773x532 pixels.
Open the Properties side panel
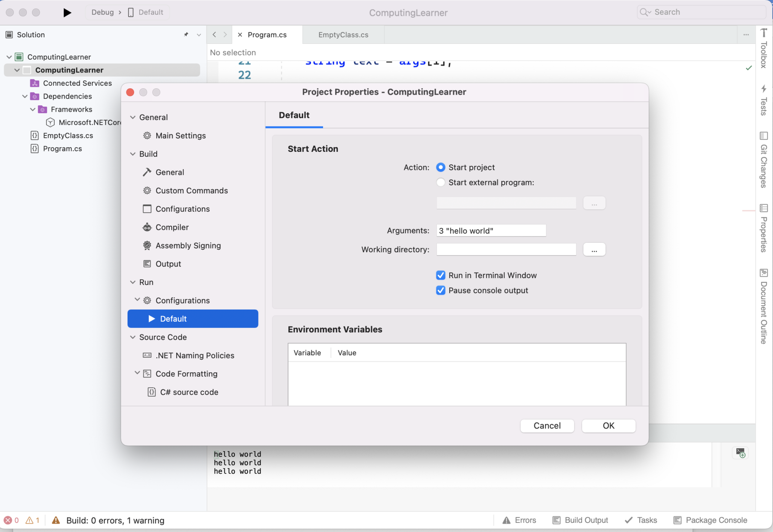point(764,228)
